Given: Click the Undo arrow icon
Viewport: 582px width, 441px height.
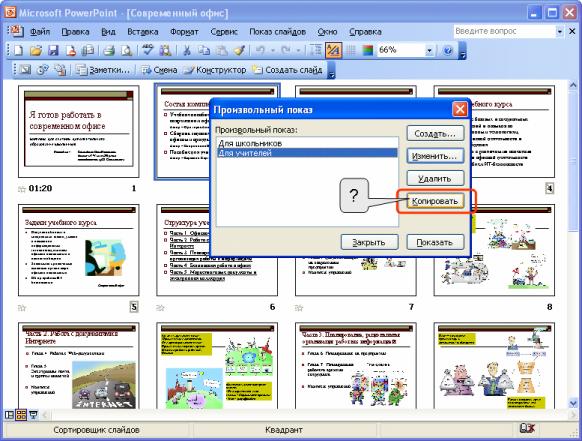Looking at the screenshot, I should 260,50.
